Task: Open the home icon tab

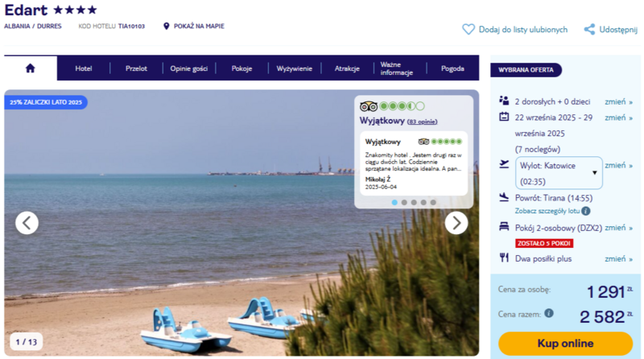Action: tap(31, 68)
